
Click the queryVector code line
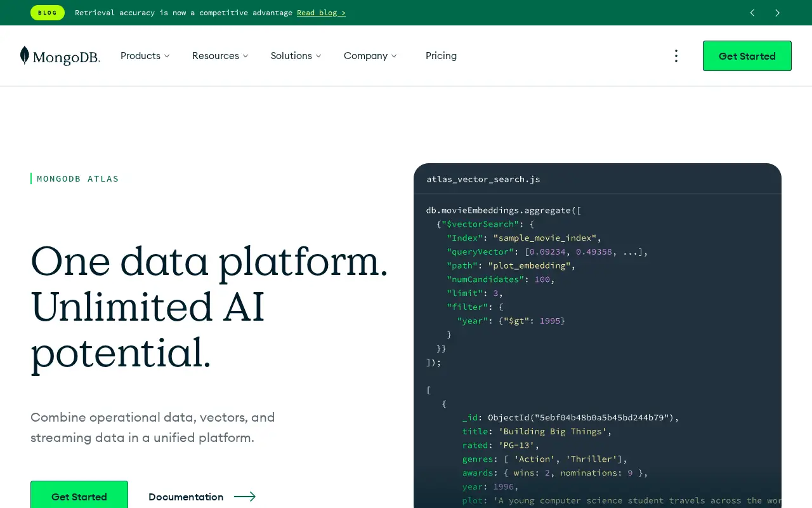pos(547,251)
